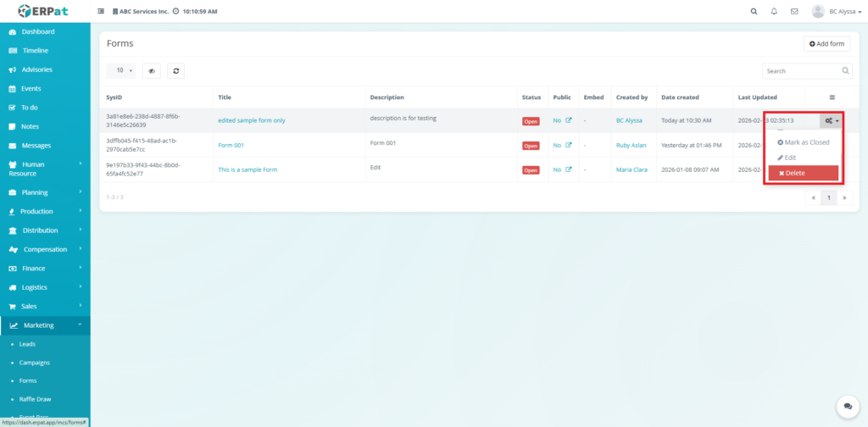Open the rows-per-page dropdown showing 10
Image resolution: width=868 pixels, height=427 pixels.
(x=124, y=71)
